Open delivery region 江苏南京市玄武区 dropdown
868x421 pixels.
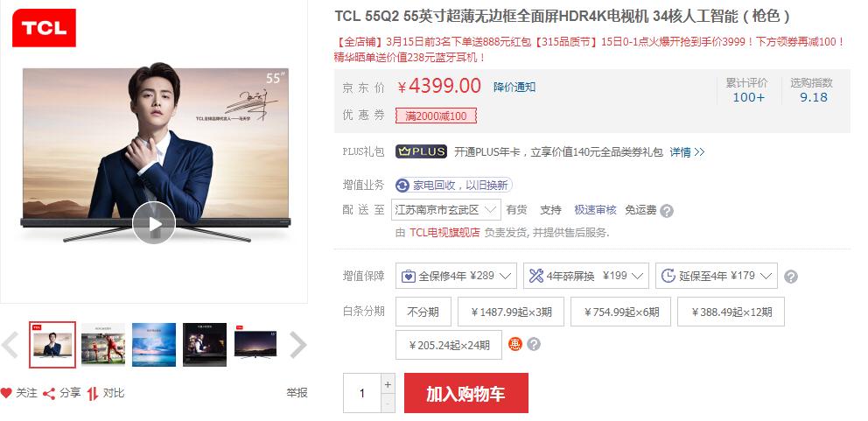pos(445,210)
